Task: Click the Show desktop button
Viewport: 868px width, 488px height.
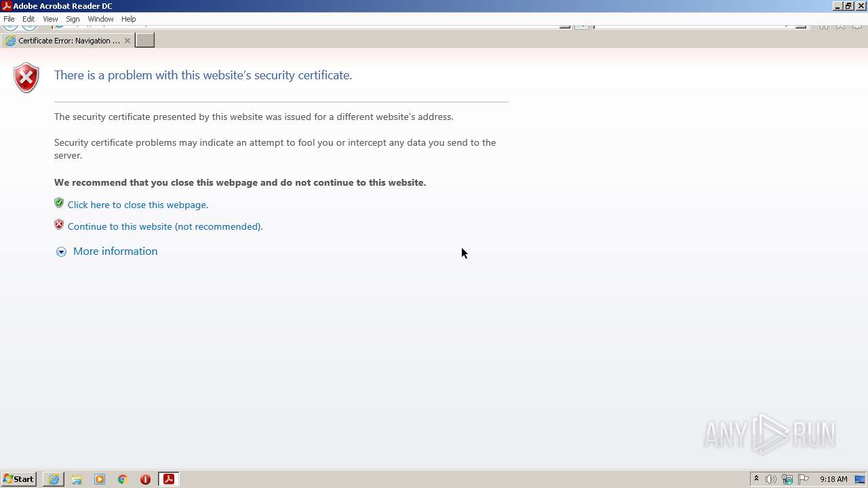Action: [x=861, y=479]
